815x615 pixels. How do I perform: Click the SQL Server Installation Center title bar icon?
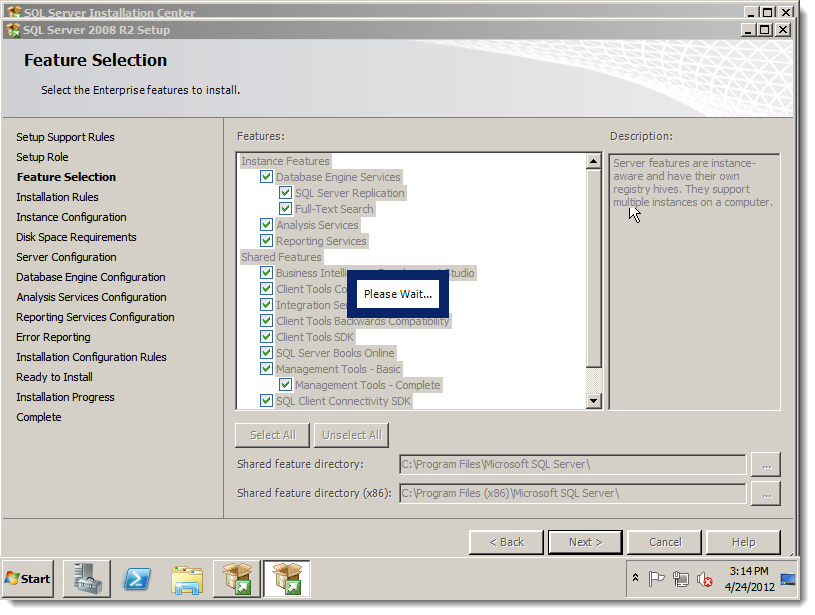(x=14, y=12)
